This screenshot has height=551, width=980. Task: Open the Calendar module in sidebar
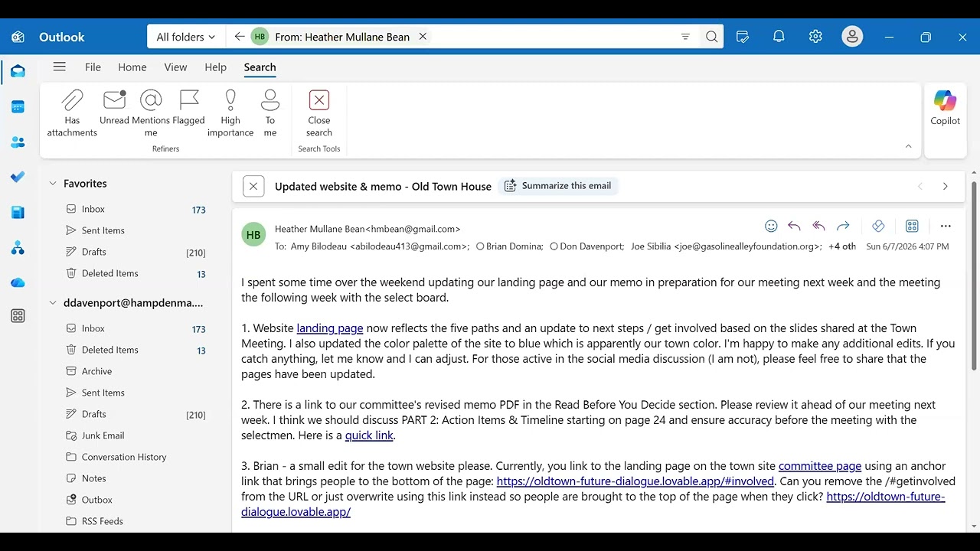18,106
